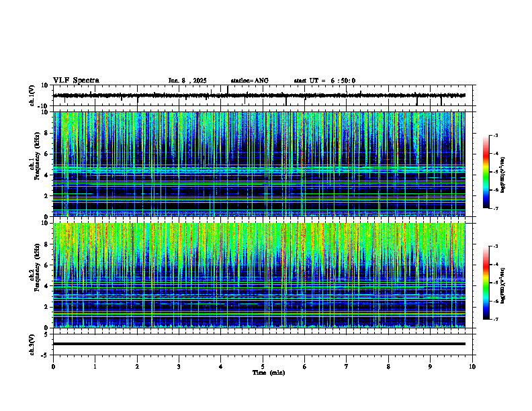This screenshot has height=411, width=532.
Task: Click the '-3' label on ch.2 color bar
Action: coord(496,246)
